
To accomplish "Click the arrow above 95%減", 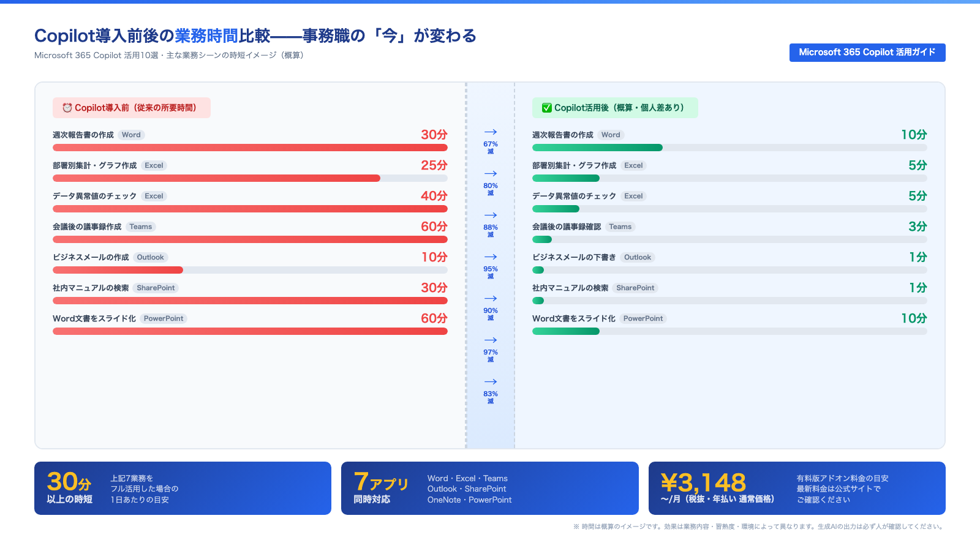I will pos(491,257).
